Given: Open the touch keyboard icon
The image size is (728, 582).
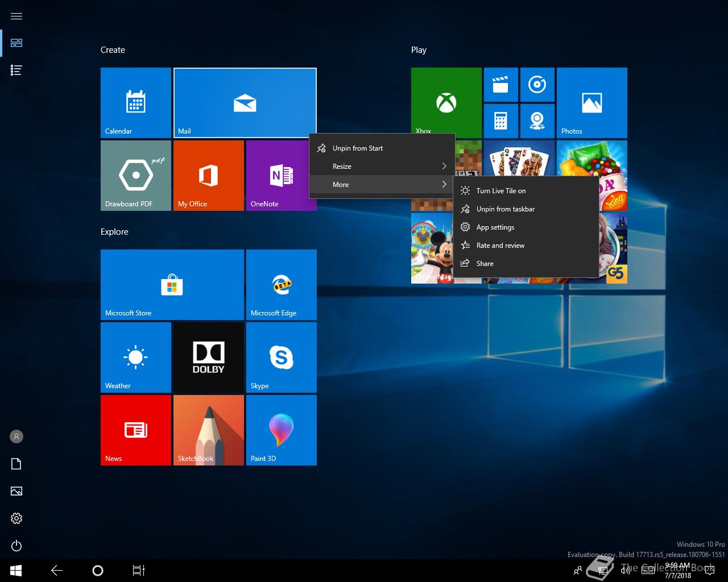Looking at the screenshot, I should pos(647,571).
